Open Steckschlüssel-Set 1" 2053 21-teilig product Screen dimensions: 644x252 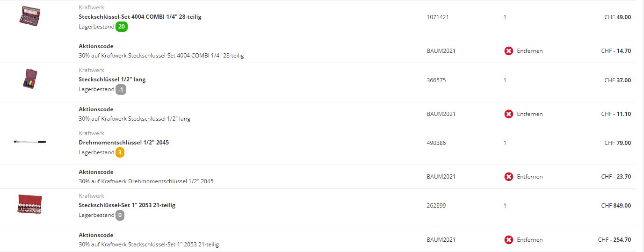[x=127, y=205]
